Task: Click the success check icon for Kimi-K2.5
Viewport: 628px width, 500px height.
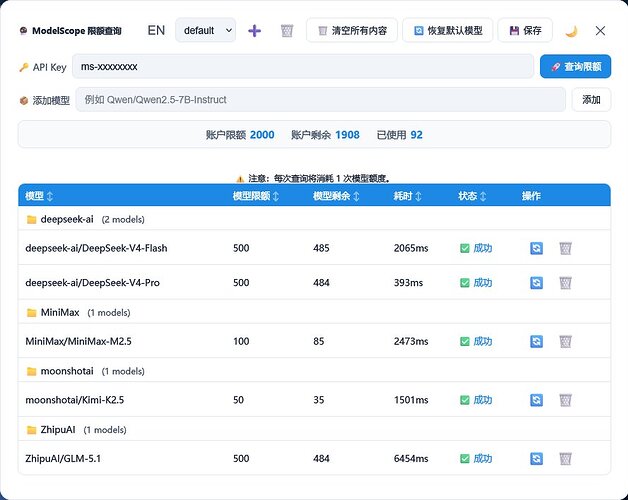Action: 465,400
